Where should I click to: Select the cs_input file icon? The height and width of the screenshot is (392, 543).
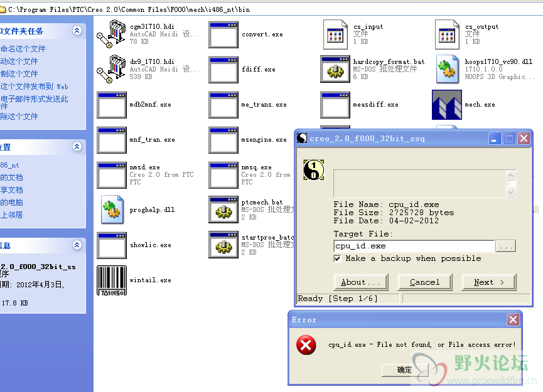point(335,34)
